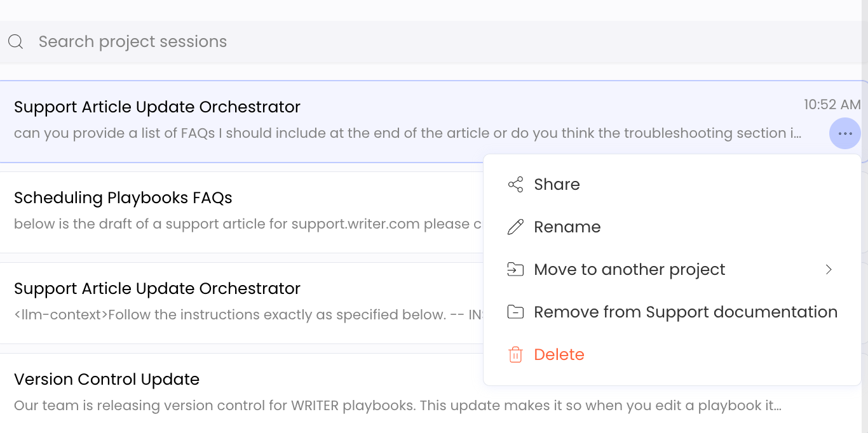Click the pencil icon beside Rename
Image resolution: width=868 pixels, height=433 pixels.
coord(515,227)
